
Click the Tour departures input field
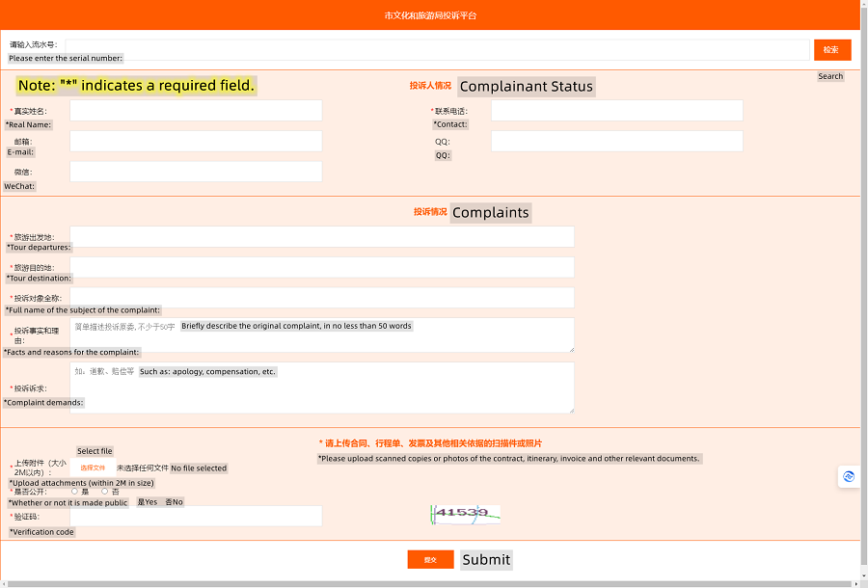click(322, 237)
